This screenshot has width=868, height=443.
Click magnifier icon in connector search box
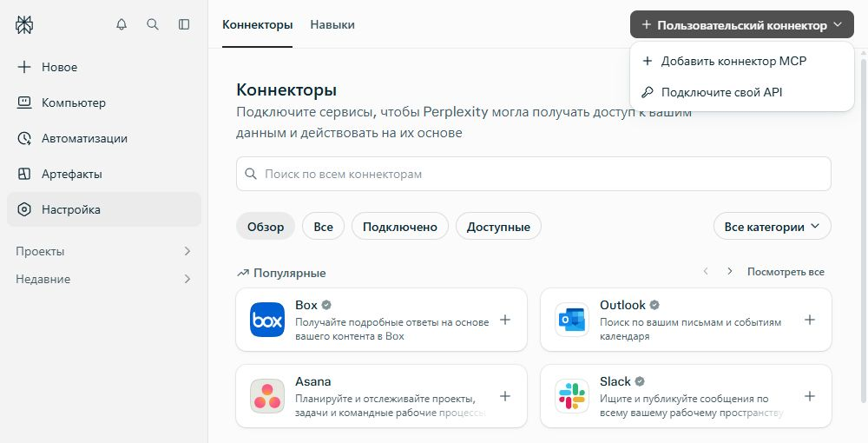tap(251, 174)
